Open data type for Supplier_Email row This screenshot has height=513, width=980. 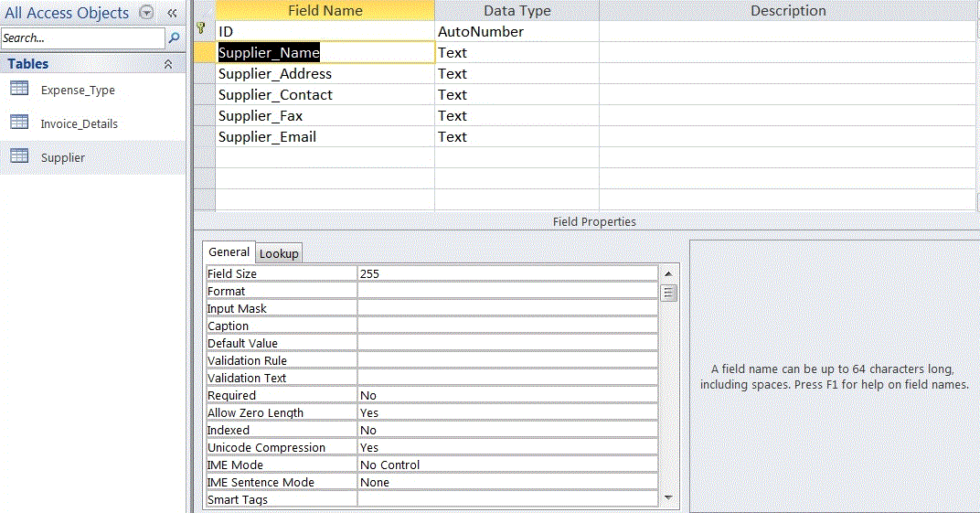pyautogui.click(x=517, y=137)
